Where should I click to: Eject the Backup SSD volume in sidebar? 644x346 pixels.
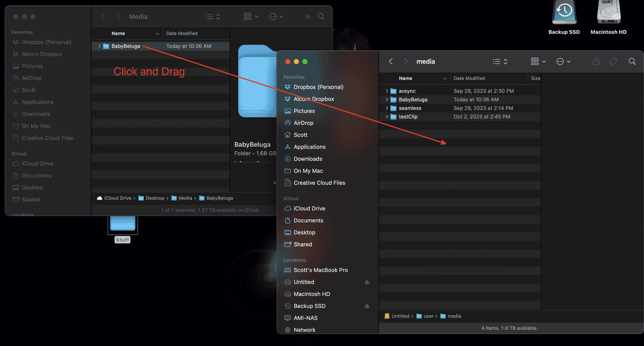(x=367, y=306)
